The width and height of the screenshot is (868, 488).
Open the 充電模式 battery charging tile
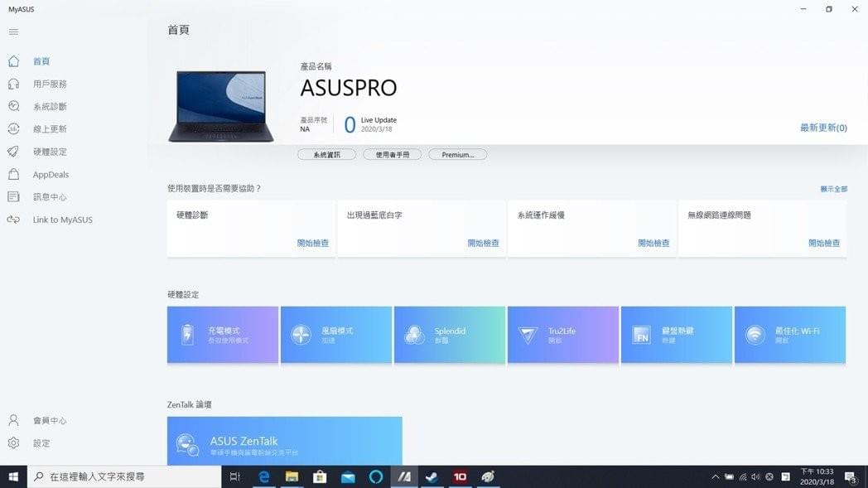click(x=223, y=335)
